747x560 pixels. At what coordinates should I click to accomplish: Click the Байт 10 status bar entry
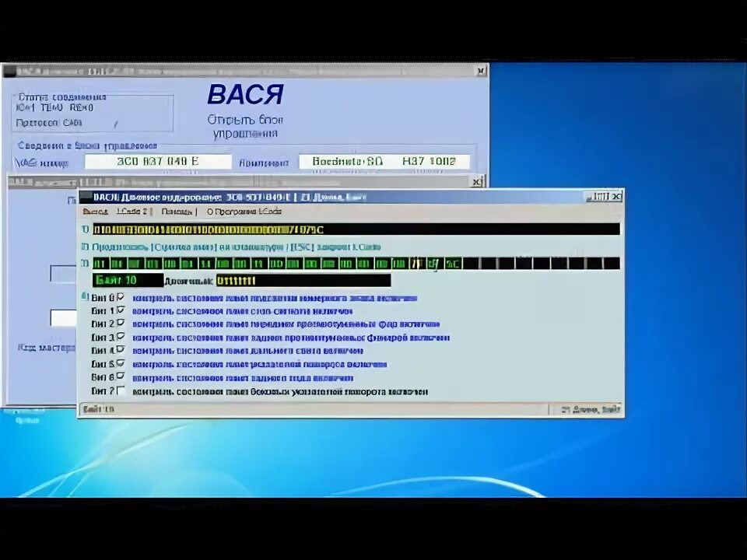99,409
